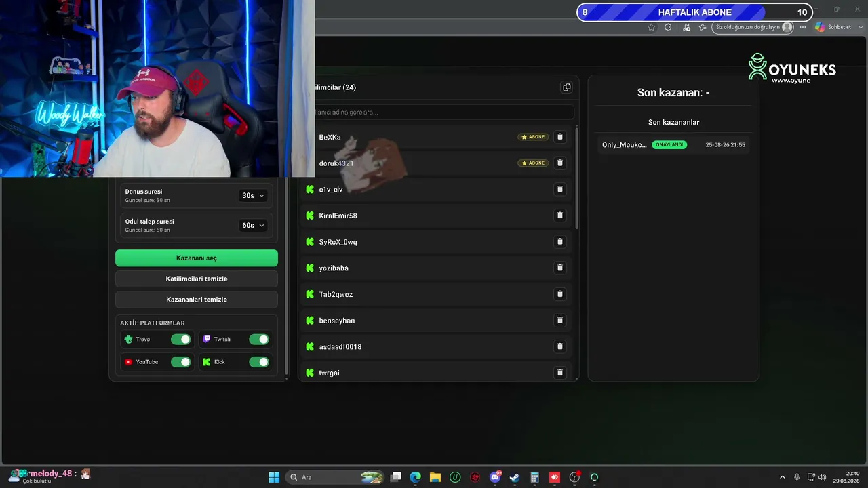This screenshot has height=488, width=868.
Task: Select participant name Tab2qwoz
Action: tap(336, 295)
